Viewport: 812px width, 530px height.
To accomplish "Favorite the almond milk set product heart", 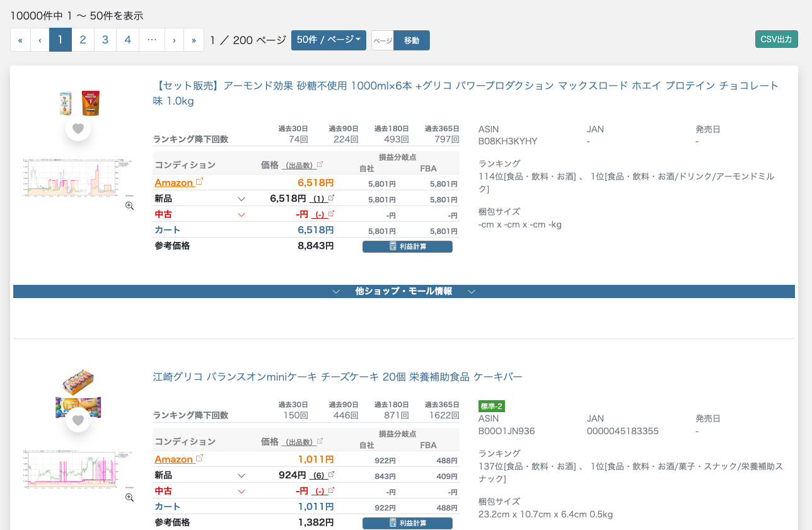I will [78, 129].
